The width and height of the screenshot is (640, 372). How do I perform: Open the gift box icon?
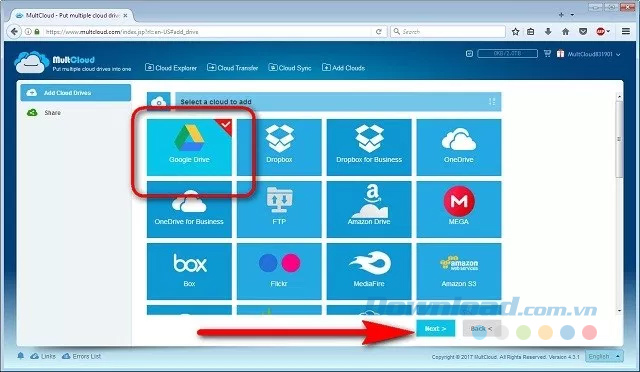[560, 53]
